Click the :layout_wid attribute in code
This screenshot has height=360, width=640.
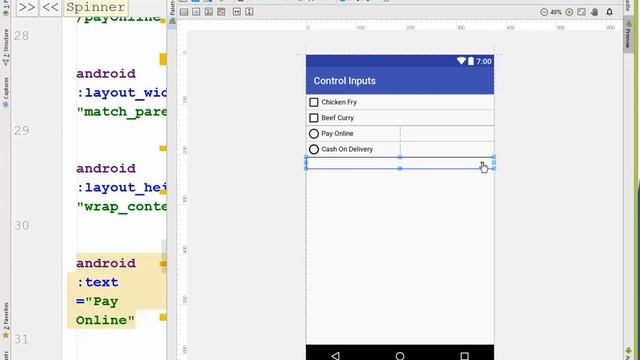pos(121,93)
